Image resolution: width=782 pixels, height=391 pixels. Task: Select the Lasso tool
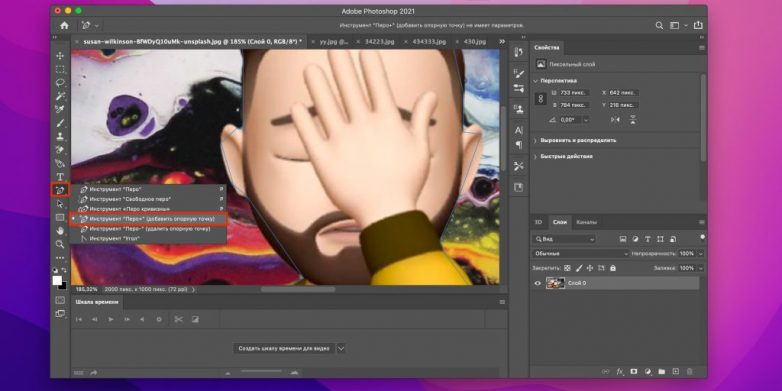(60, 82)
